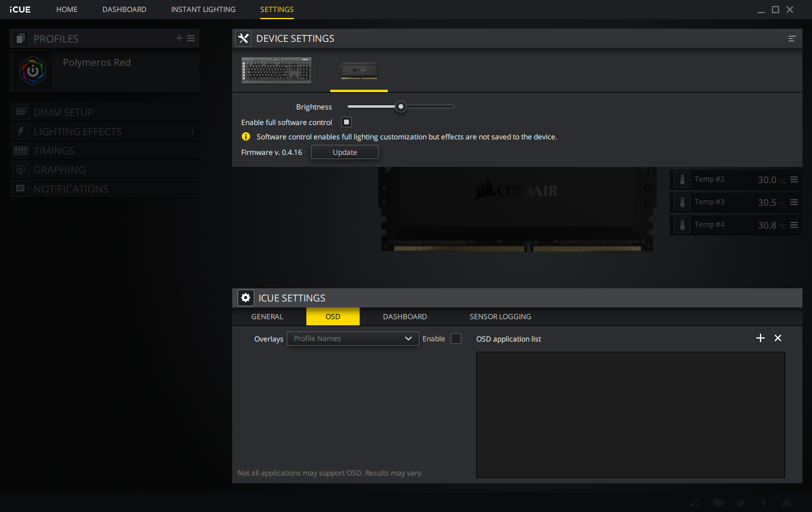
Task: Click the Brightness slider handle
Action: pos(401,106)
